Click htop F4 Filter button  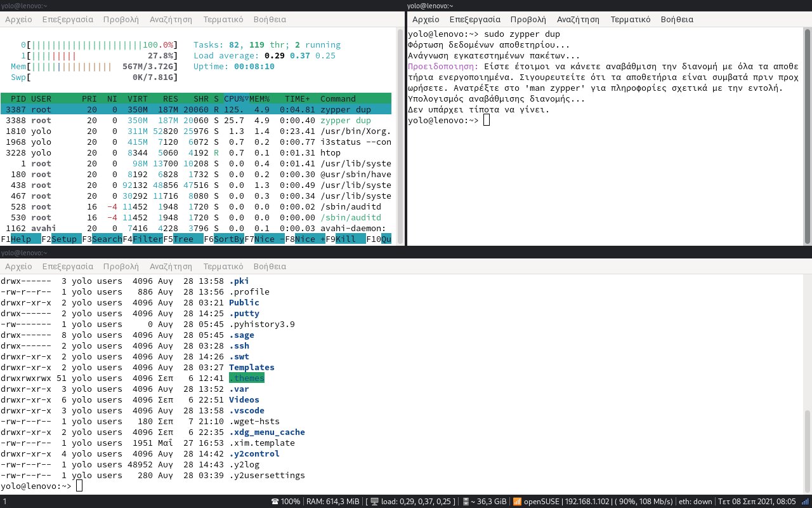[142, 239]
